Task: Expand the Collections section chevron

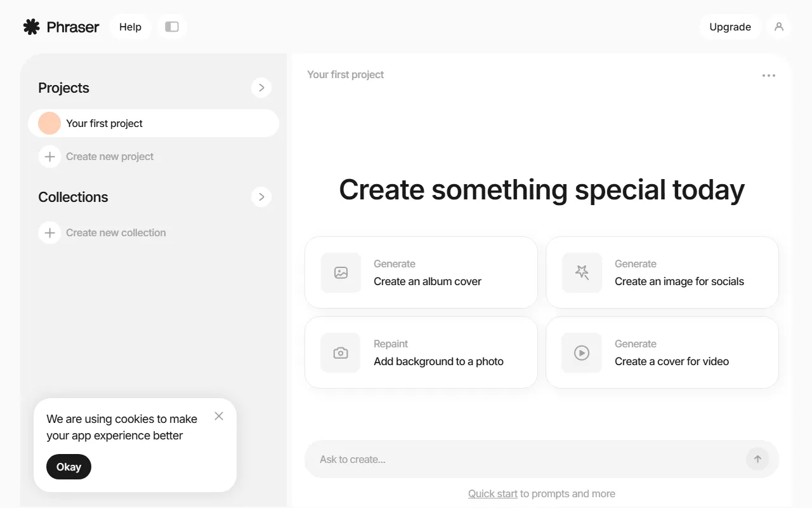Action: pos(261,197)
